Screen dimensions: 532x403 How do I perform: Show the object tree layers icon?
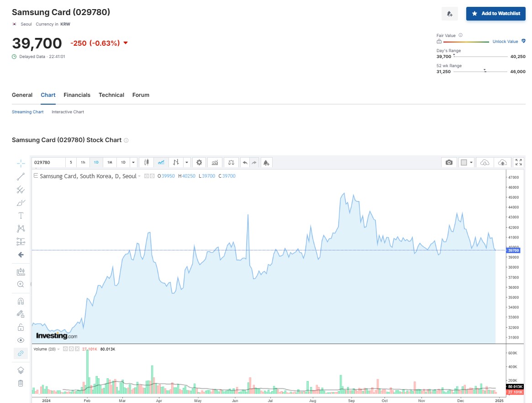coord(21,370)
